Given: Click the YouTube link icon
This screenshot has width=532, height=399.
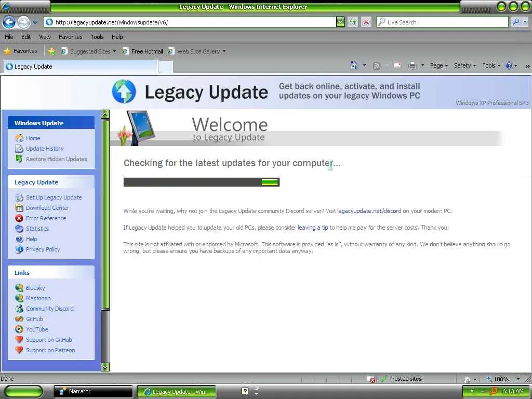Looking at the screenshot, I should 19,329.
